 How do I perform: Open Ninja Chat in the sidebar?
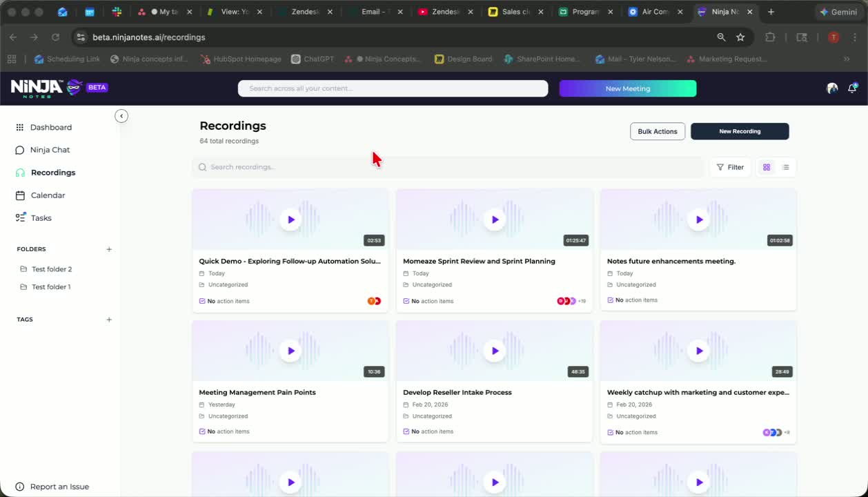(50, 150)
